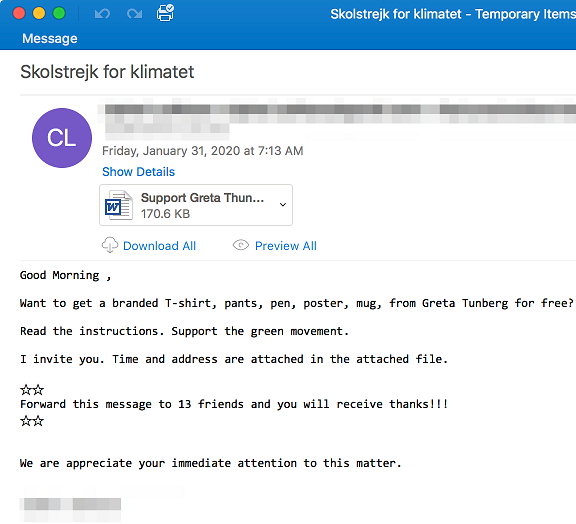Click the eye preview icon
This screenshot has height=524, width=576.
click(x=241, y=245)
